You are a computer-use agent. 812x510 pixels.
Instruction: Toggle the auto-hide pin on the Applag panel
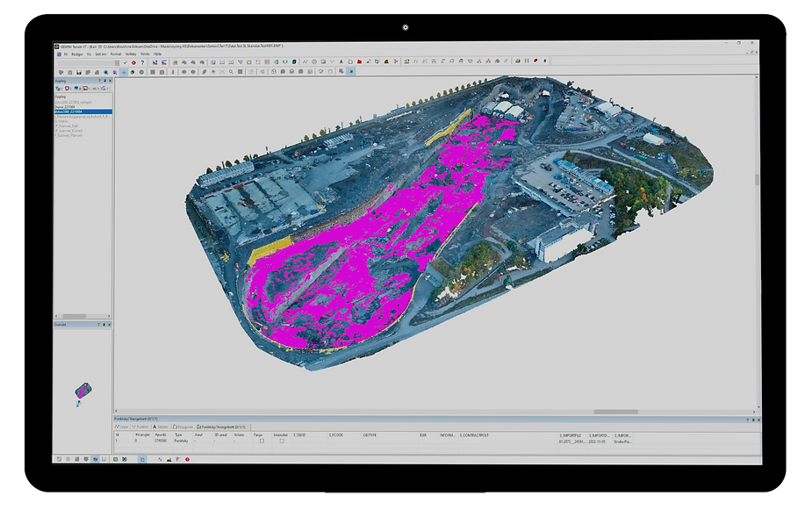pos(106,81)
